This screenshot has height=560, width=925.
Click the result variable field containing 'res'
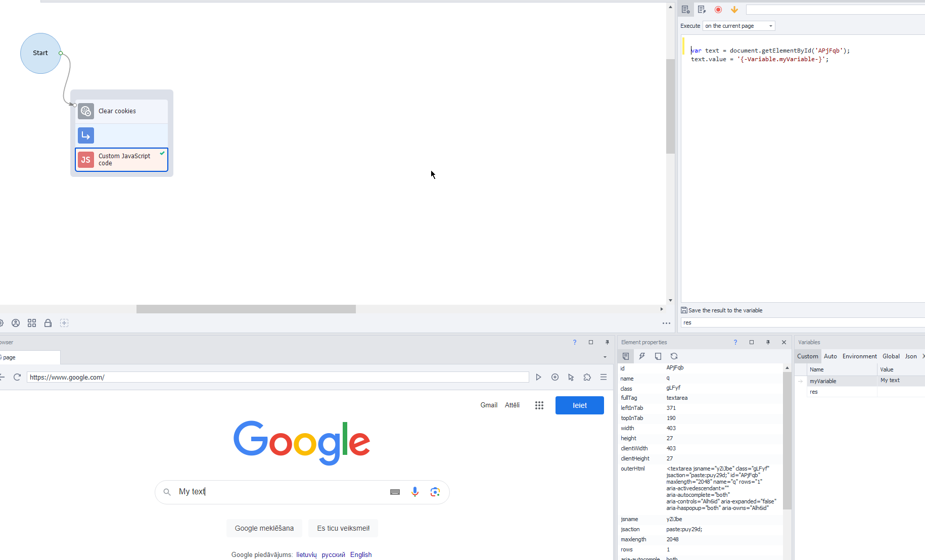pos(803,322)
